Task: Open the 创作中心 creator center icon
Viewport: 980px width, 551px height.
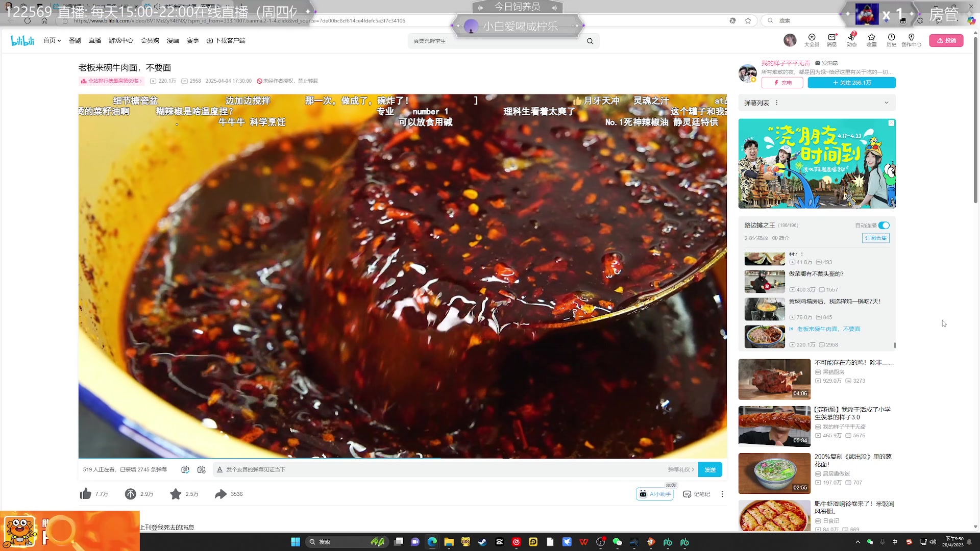Action: [x=911, y=40]
